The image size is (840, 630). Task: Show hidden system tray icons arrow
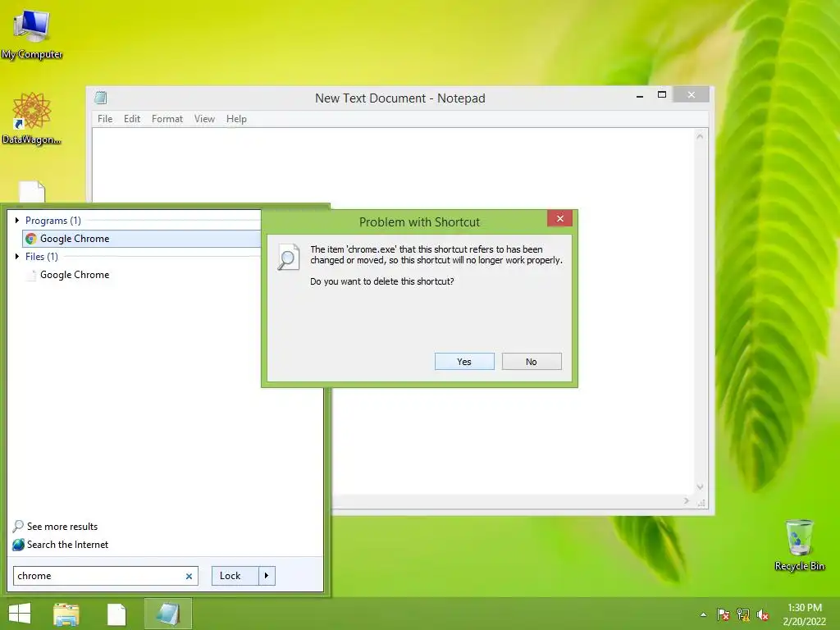pos(703,615)
